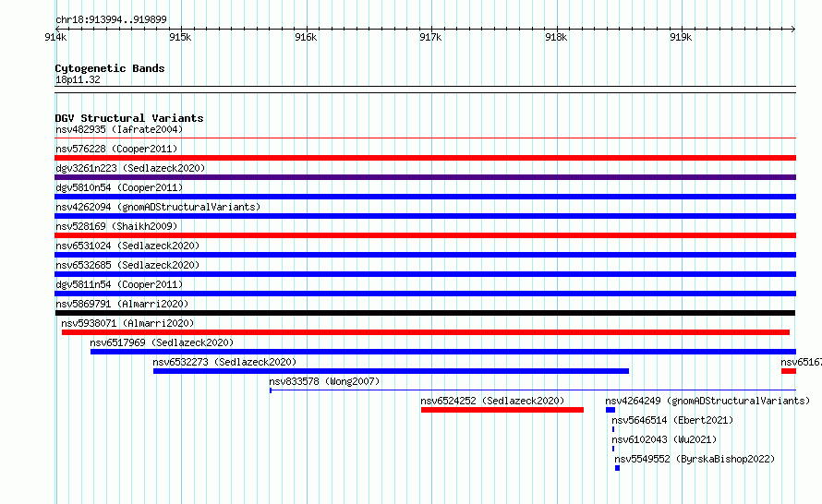822x504 pixels.
Task: Click the nsv833578 (Wong2007) label
Action: click(x=324, y=381)
